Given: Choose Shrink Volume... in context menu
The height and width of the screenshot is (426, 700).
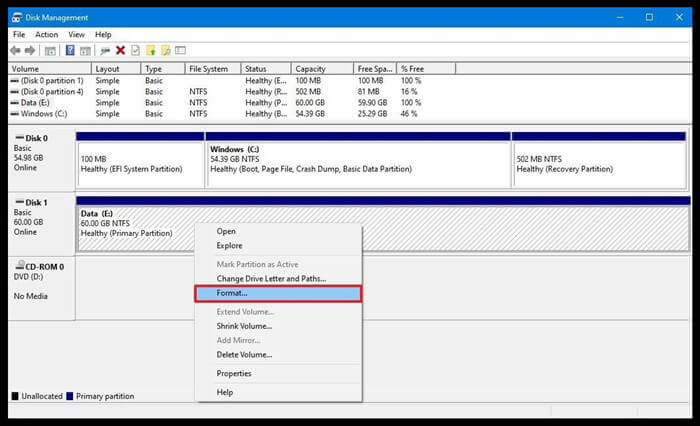Looking at the screenshot, I should [x=244, y=326].
